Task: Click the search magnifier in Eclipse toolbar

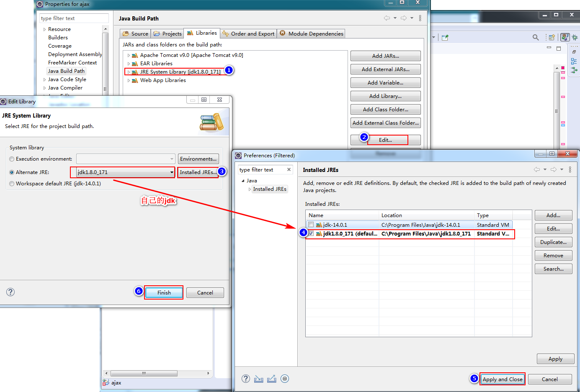Action: 536,37
